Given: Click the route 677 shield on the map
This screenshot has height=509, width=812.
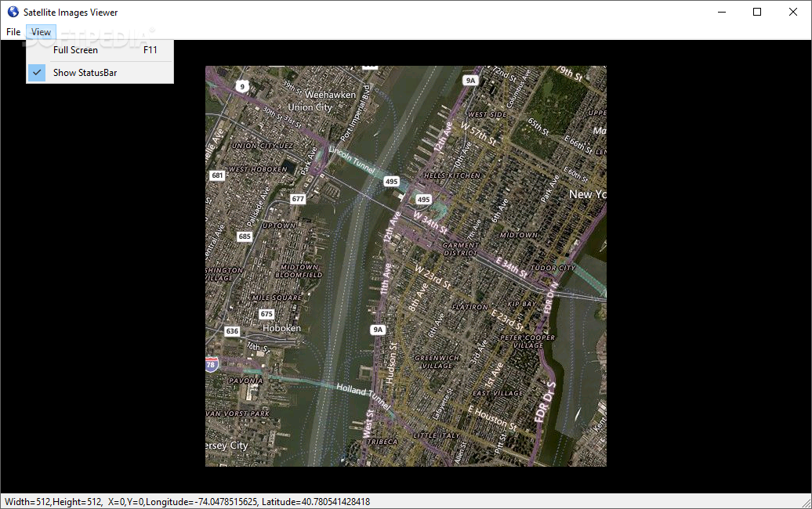Looking at the screenshot, I should [298, 199].
